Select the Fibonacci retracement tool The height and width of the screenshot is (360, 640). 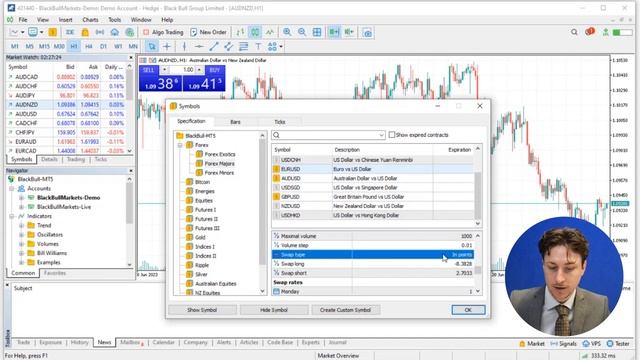click(243, 47)
